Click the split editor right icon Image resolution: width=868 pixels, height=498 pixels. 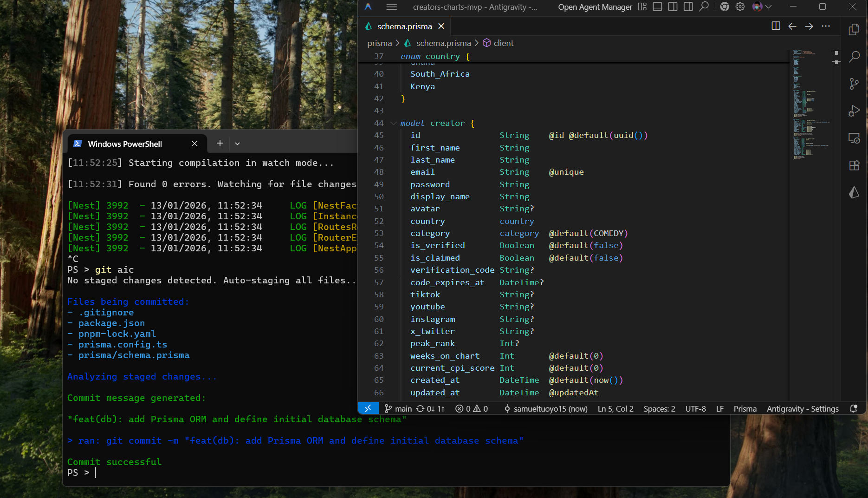[x=776, y=26]
